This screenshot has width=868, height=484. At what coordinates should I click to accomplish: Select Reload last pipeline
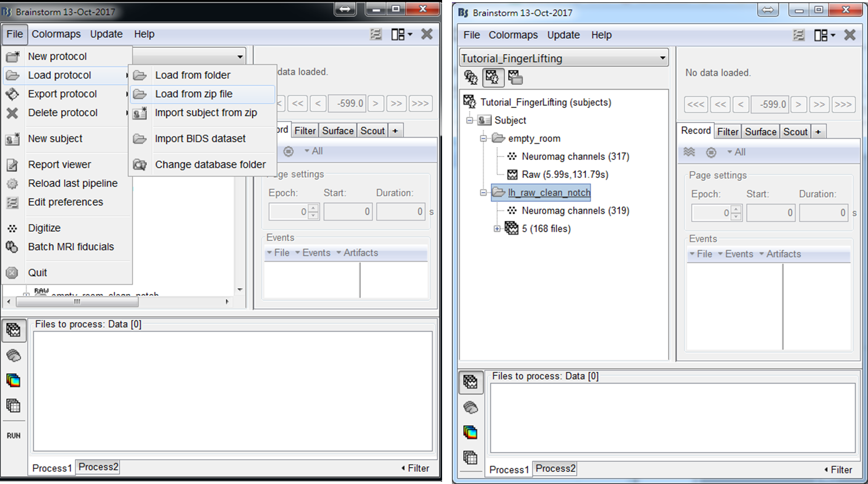click(68, 183)
